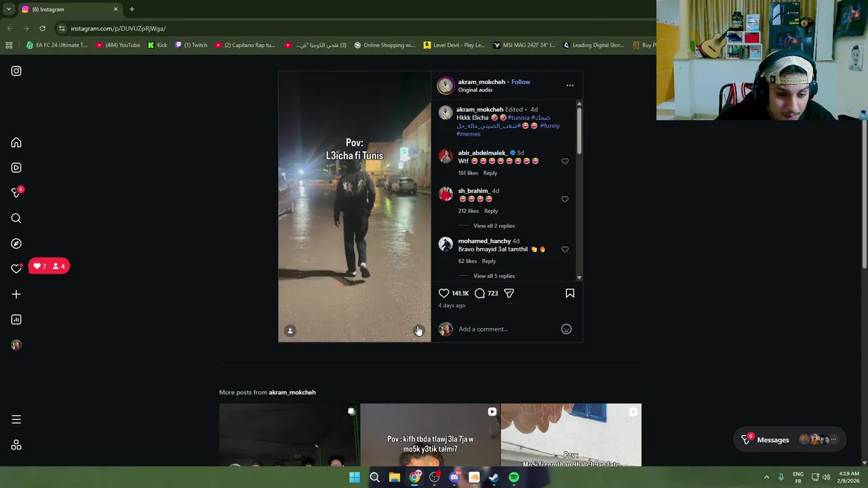This screenshot has height=488, width=868.
Task: Open Notifications heart in sidebar
Action: click(x=16, y=269)
